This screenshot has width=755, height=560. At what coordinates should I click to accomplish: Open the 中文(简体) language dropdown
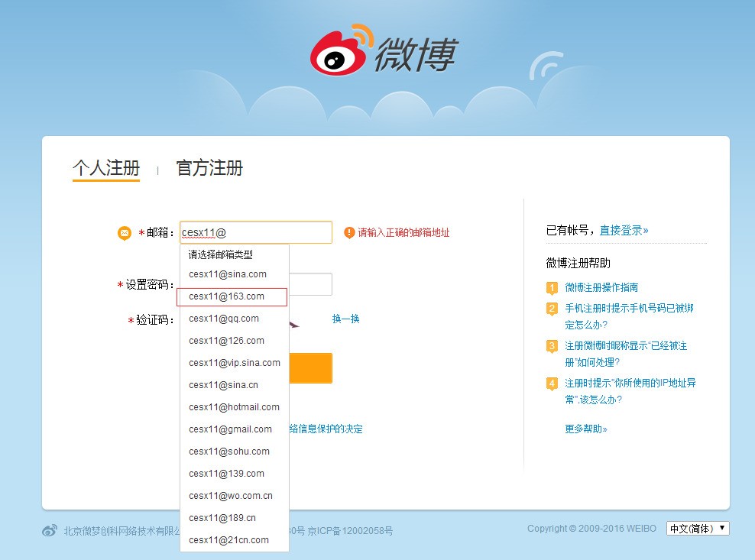point(698,528)
